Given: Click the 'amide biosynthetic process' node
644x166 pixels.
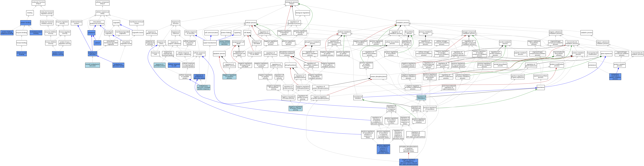Looking at the screenshot, I should point(500,65).
